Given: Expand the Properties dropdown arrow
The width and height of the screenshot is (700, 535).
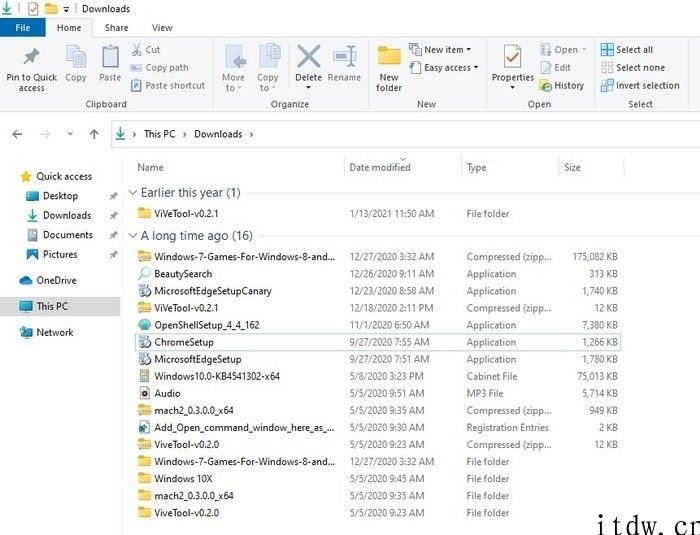Looking at the screenshot, I should click(x=512, y=88).
